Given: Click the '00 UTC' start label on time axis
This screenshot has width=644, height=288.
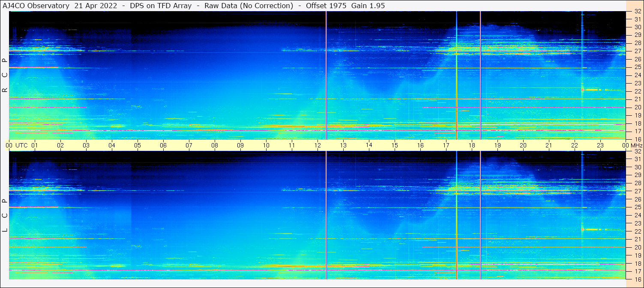Looking at the screenshot, I should (17, 145).
